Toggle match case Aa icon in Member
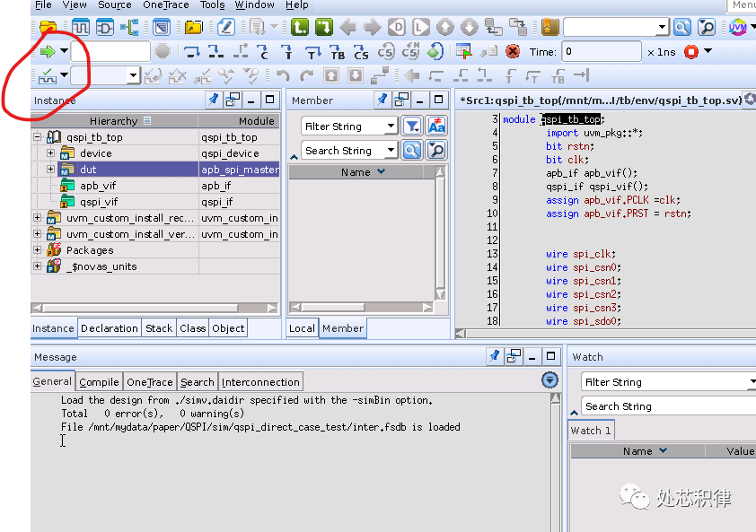 (436, 126)
